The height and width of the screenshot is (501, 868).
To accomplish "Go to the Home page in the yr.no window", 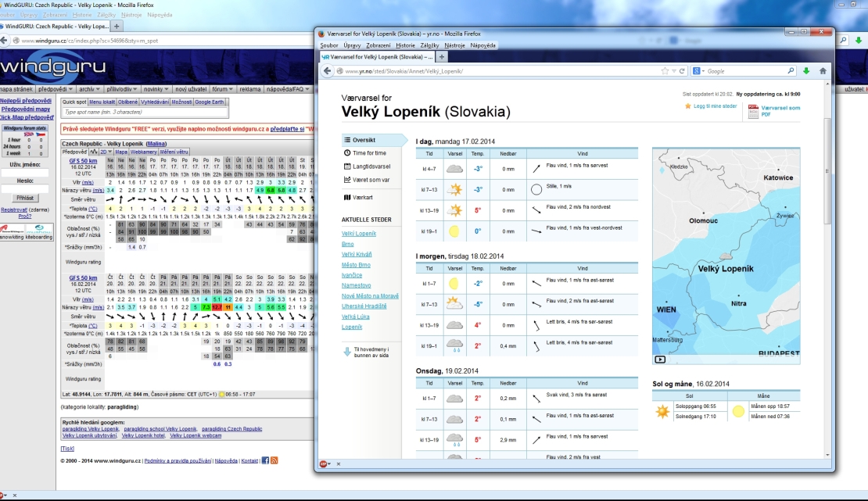I will click(823, 71).
